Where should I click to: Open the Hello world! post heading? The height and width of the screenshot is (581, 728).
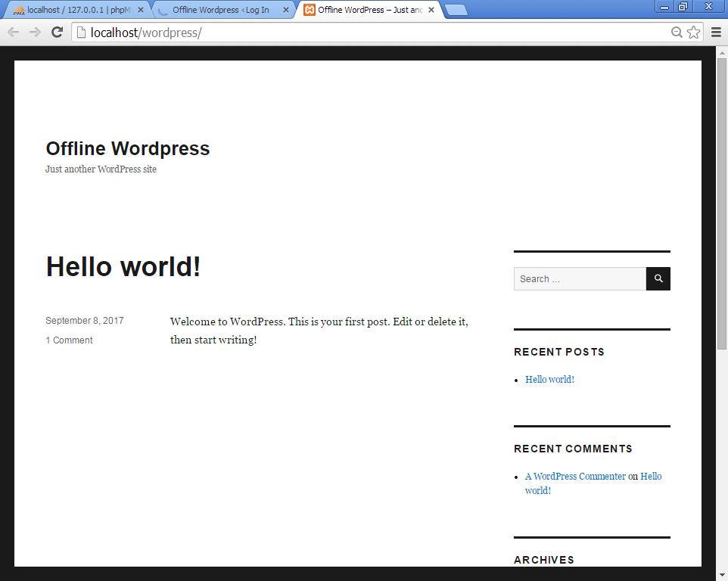(123, 266)
